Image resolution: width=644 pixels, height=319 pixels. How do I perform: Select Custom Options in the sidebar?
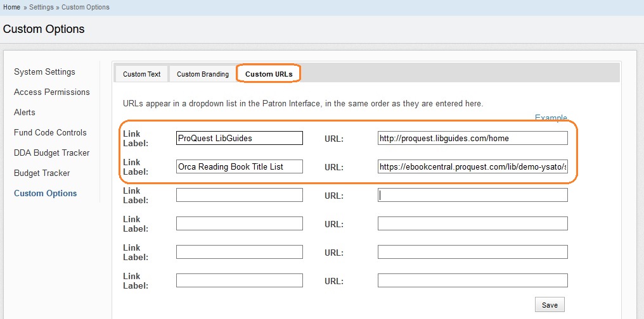pyautogui.click(x=45, y=194)
